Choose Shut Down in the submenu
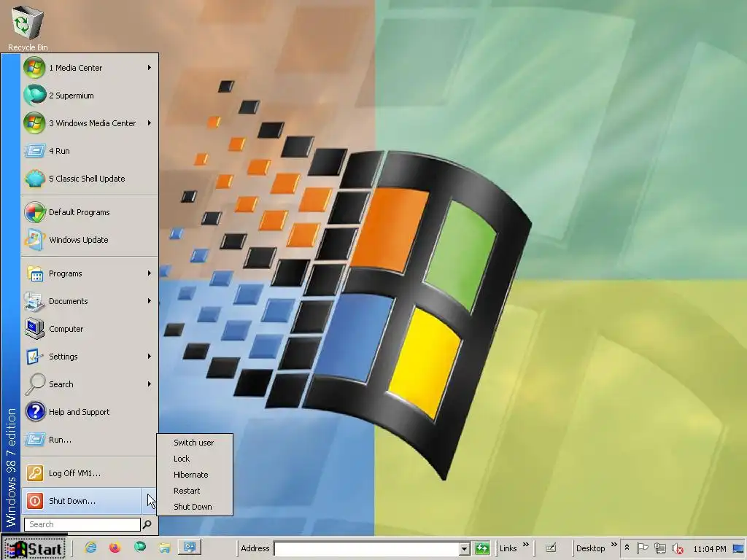Screen dimensions: 747x560 point(195,507)
